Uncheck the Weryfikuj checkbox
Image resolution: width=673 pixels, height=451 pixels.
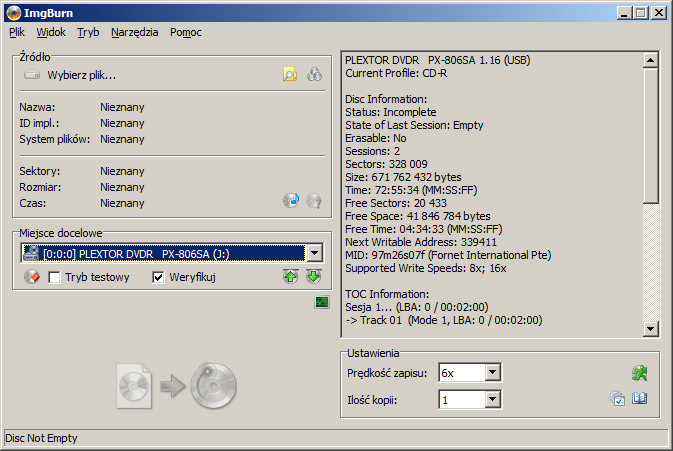click(x=158, y=277)
